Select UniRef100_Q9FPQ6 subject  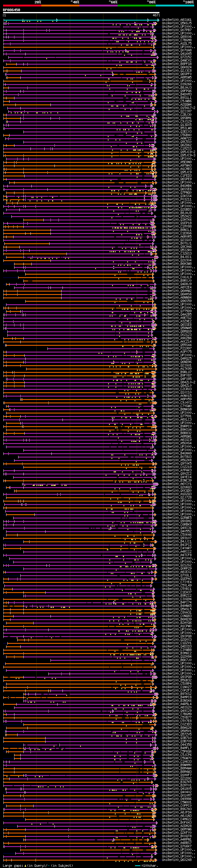[x=177, y=91]
